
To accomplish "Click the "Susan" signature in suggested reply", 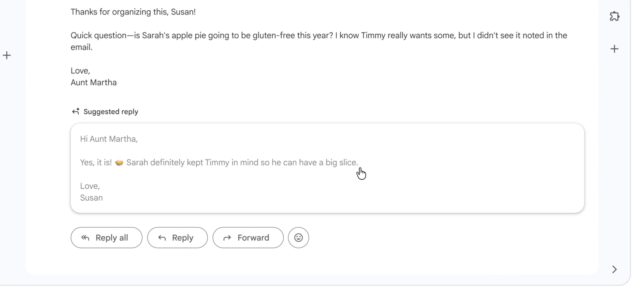I will click(x=91, y=198).
